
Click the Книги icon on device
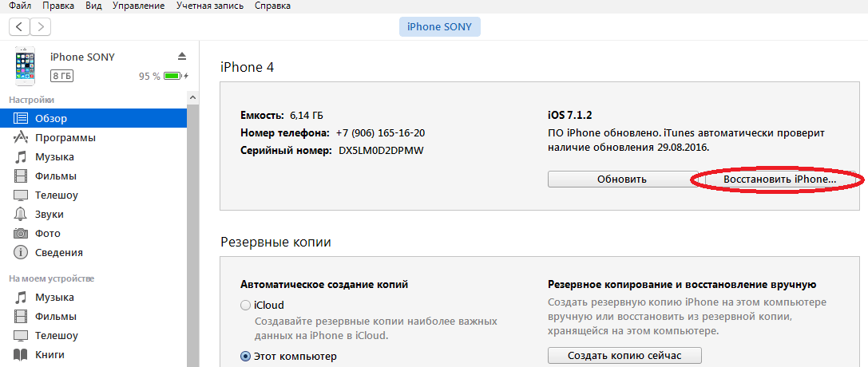click(x=21, y=355)
